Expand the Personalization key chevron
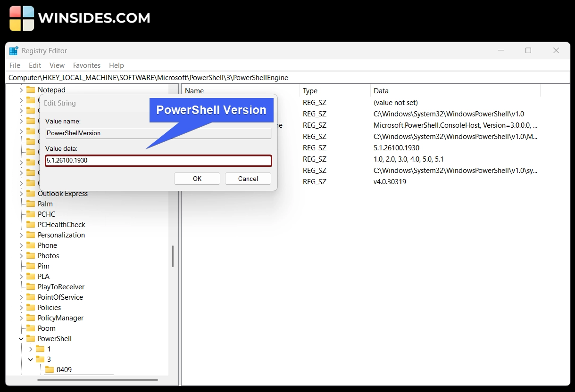This screenshot has height=392, width=575. tap(21, 235)
